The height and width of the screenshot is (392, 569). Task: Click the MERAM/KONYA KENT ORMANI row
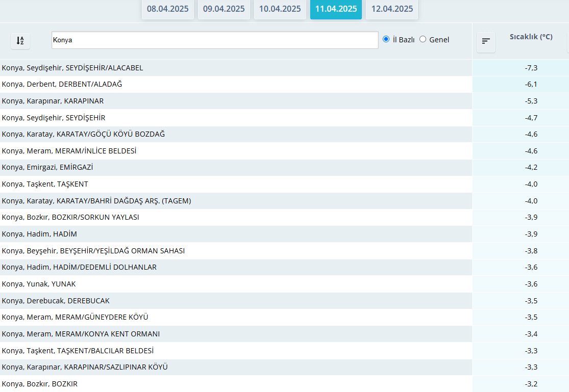click(81, 334)
